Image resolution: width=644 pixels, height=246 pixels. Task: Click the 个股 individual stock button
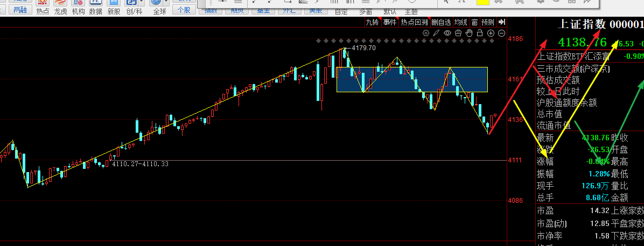(184, 10)
